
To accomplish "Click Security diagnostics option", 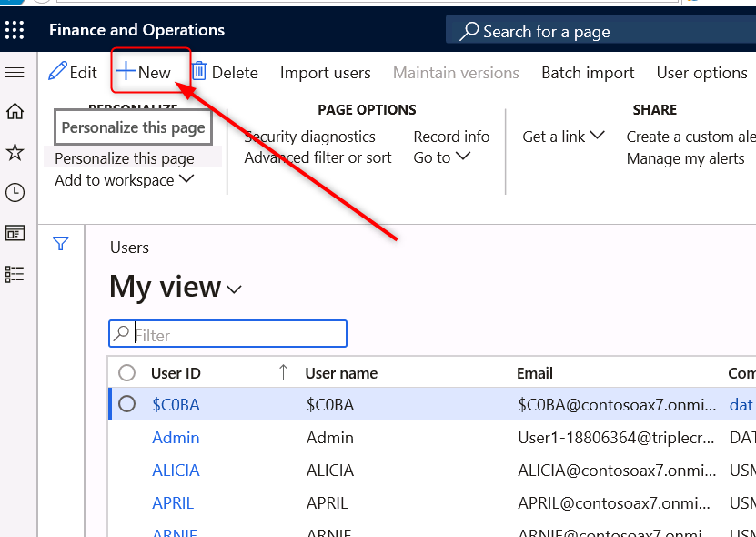I will coord(309,137).
